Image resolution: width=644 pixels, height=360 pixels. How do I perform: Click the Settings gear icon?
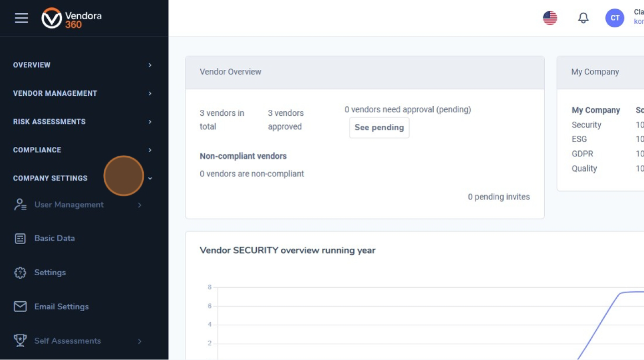coord(20,273)
